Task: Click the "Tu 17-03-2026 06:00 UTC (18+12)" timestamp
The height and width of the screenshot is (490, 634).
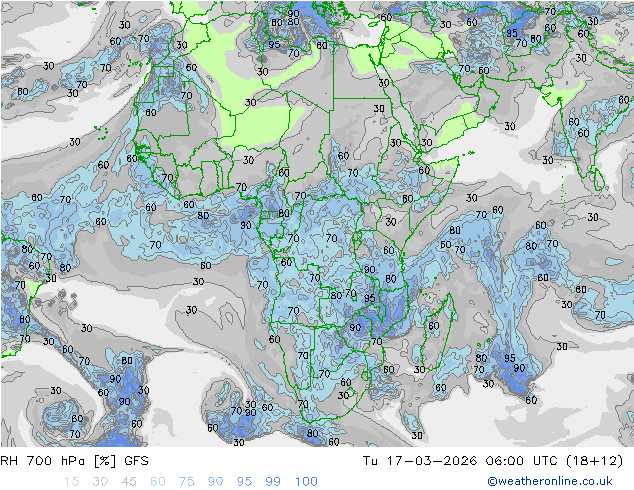Action: (x=493, y=461)
